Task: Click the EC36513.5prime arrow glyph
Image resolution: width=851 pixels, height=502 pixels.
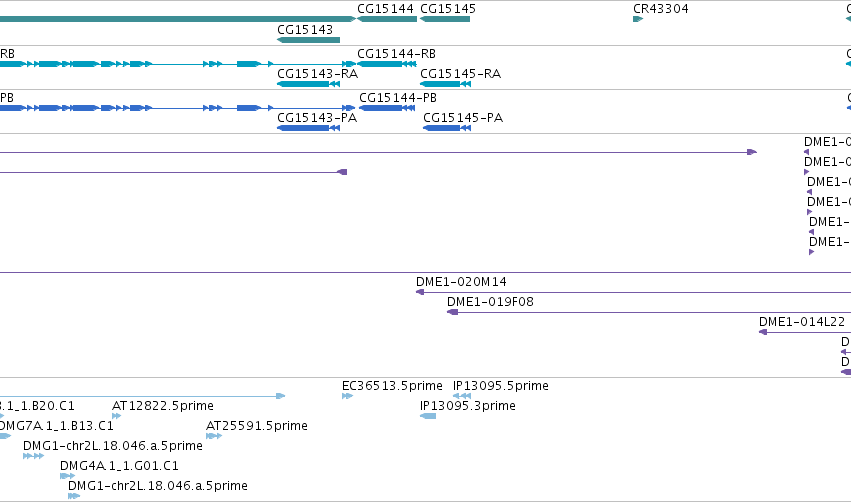Action: click(x=347, y=396)
